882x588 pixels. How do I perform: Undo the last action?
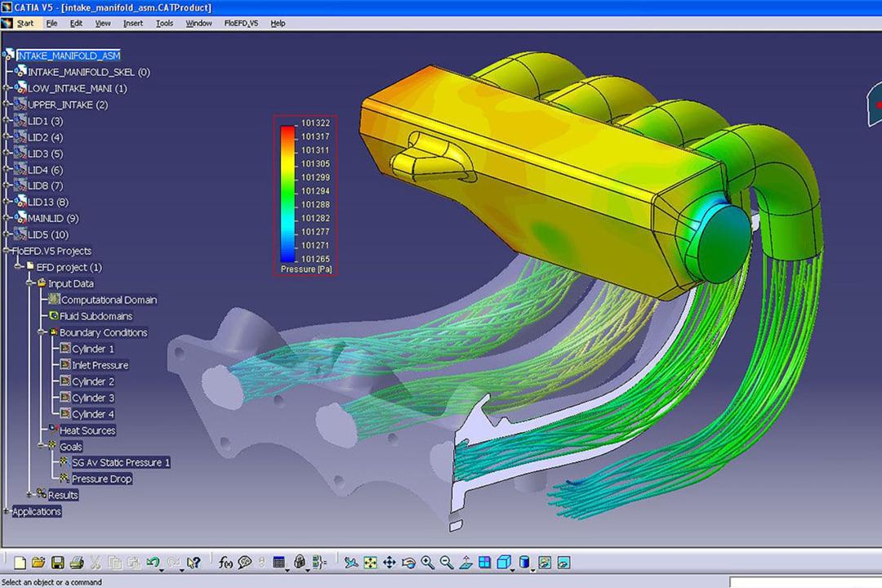(x=153, y=562)
